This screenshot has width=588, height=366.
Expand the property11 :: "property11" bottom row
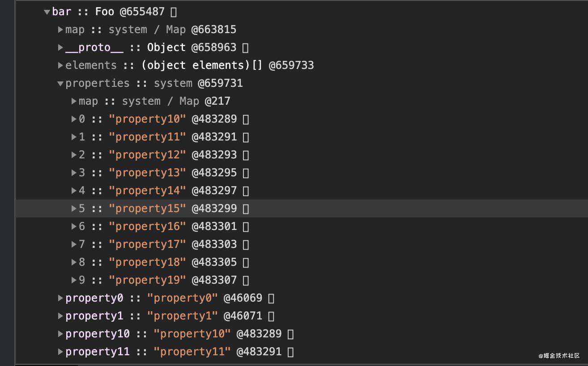(x=60, y=352)
